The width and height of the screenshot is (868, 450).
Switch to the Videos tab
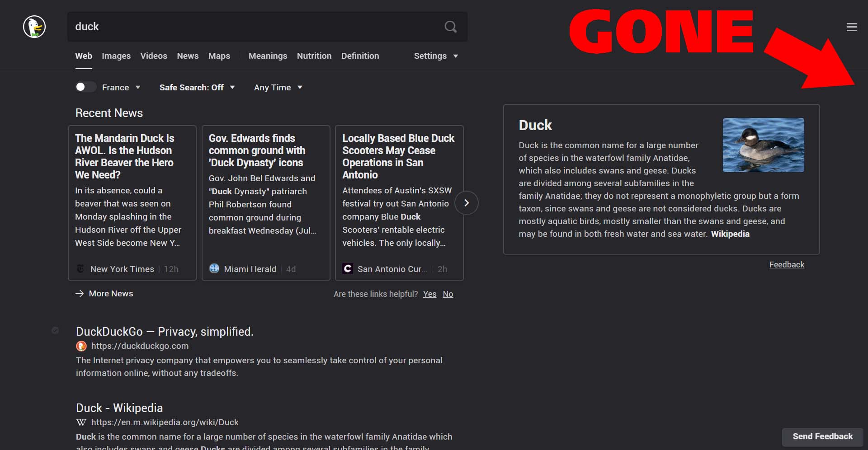click(x=154, y=56)
